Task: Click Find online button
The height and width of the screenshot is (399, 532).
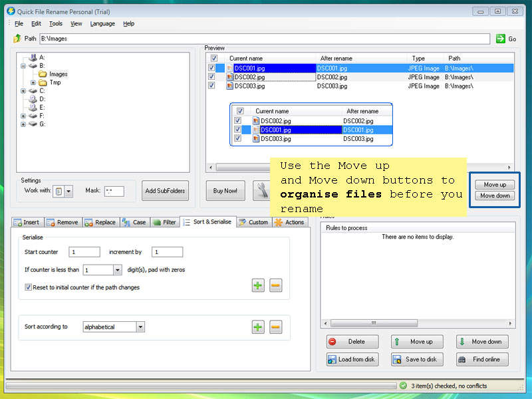Action: [482, 359]
